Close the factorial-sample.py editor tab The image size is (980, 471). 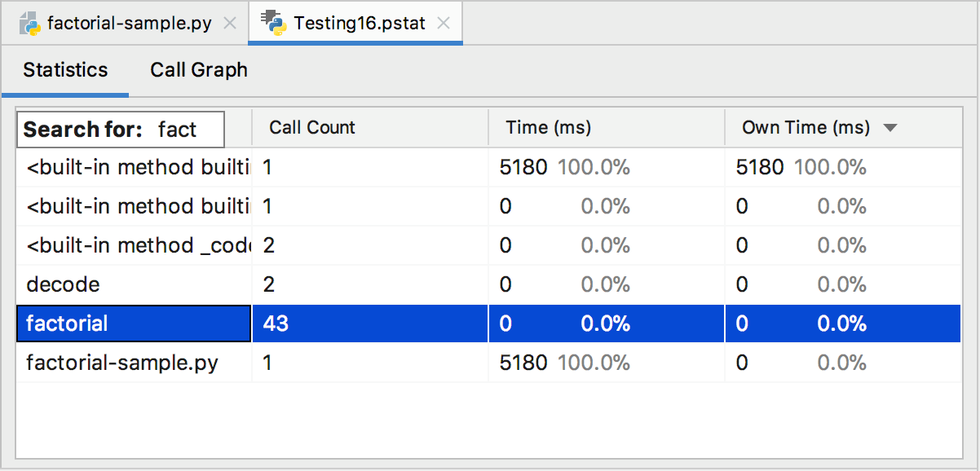pos(231,23)
